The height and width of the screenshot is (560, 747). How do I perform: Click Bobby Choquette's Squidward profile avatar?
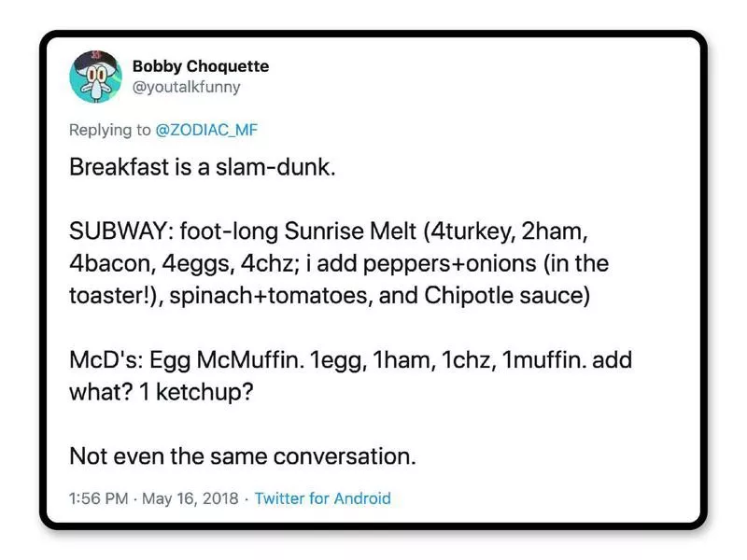(95, 77)
